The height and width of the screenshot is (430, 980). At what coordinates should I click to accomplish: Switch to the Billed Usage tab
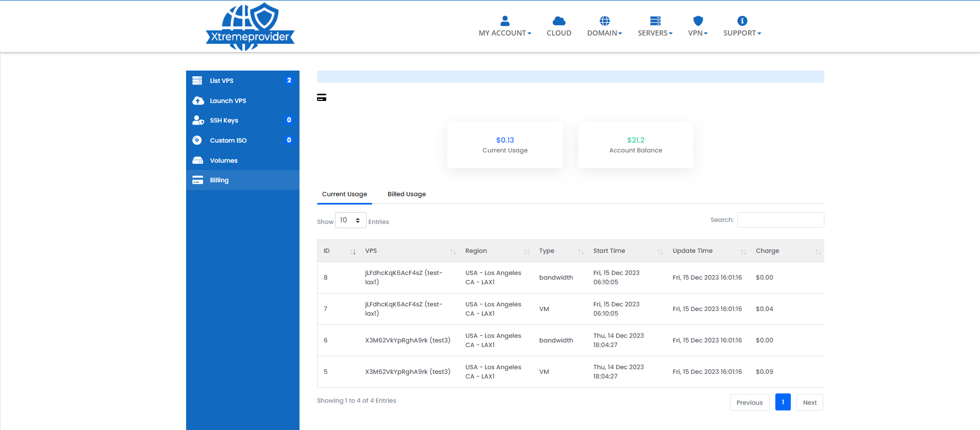coord(407,194)
